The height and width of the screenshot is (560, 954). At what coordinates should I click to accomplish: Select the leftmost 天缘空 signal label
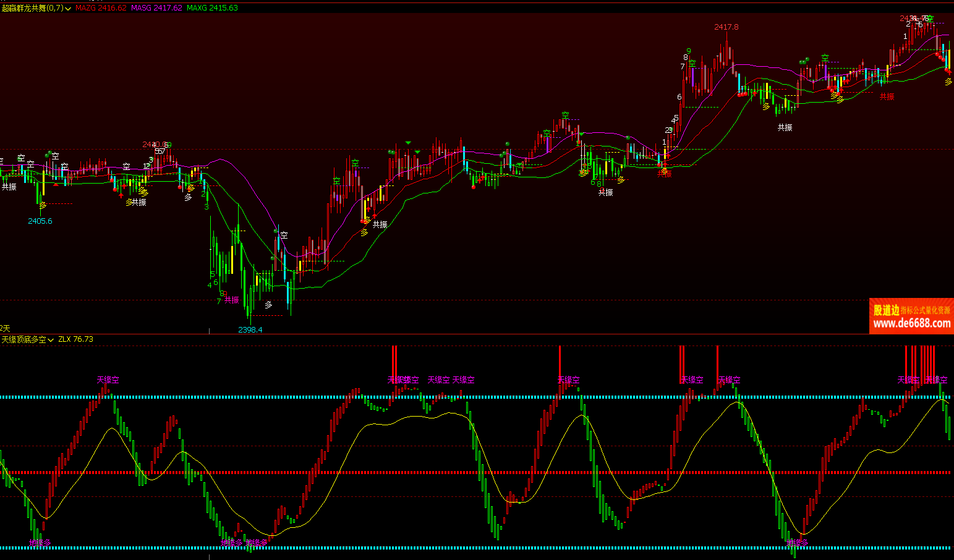point(108,380)
